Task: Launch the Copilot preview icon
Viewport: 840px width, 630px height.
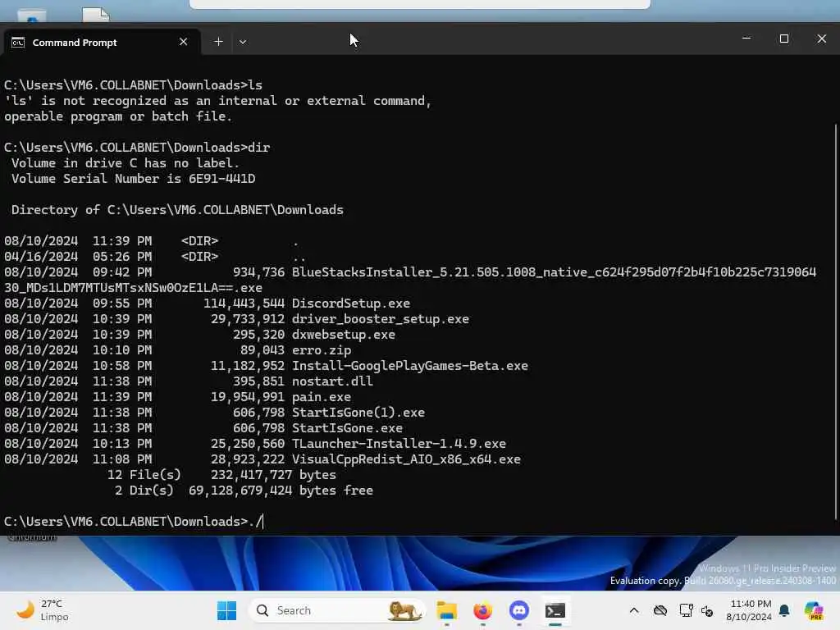Action: coord(814,610)
